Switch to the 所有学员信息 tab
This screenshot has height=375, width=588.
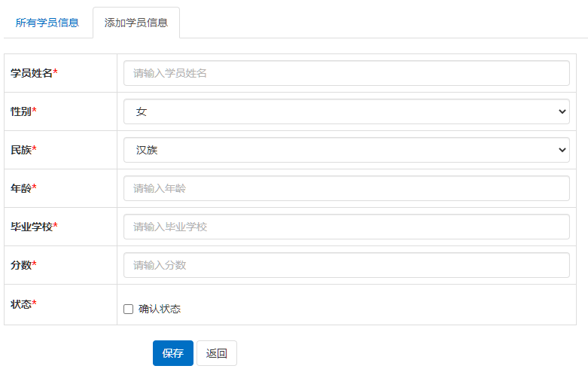47,23
